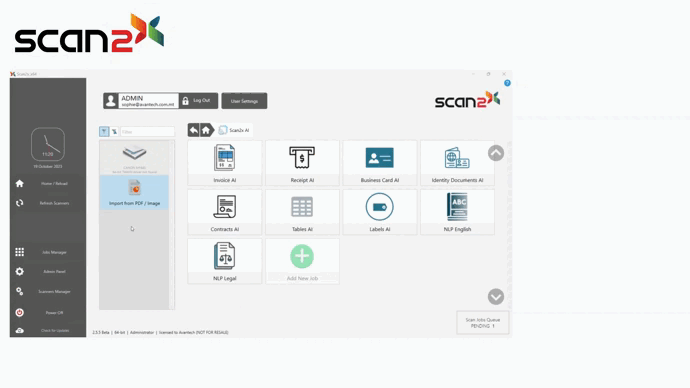Viewport: 690px width, 388px height.
Task: Go back with the breadcrumb back arrow
Action: (x=194, y=130)
